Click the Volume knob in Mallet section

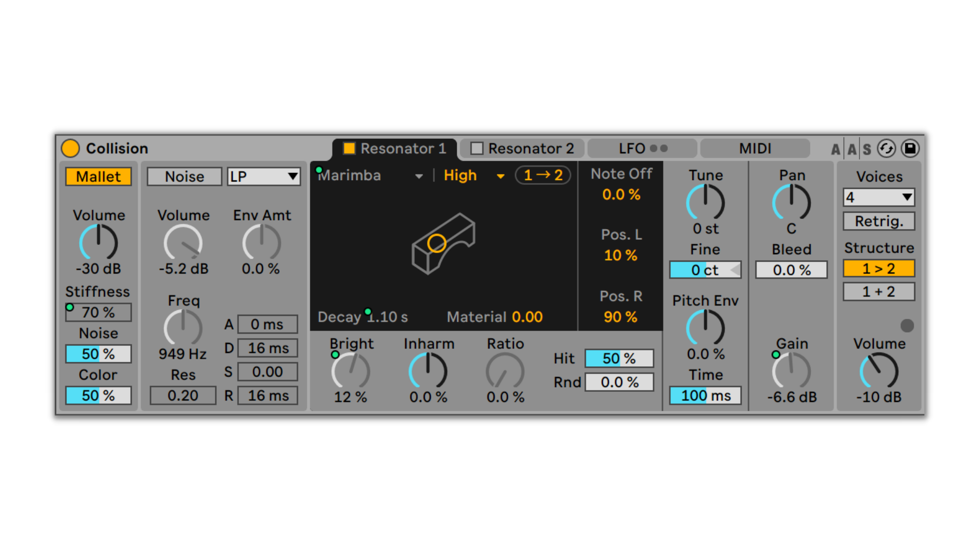tap(99, 242)
